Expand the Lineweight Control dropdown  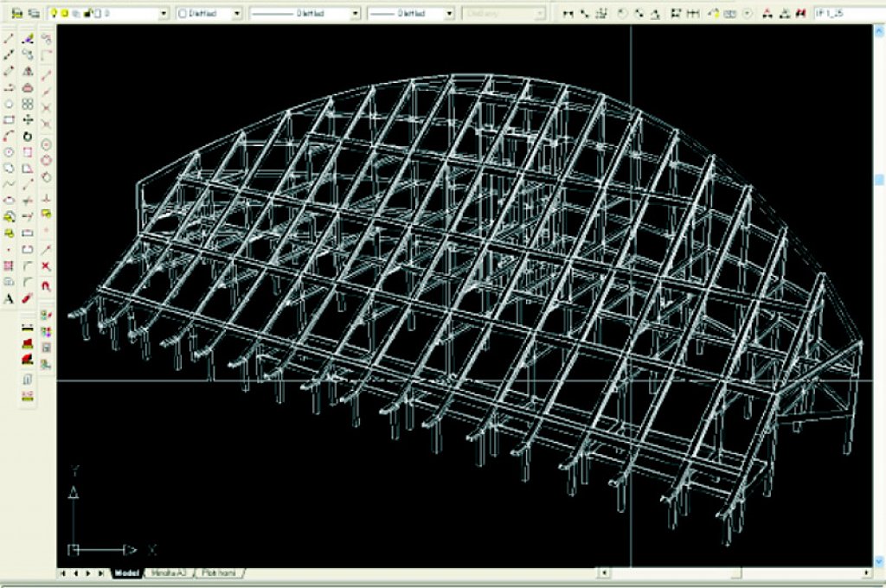[450, 13]
